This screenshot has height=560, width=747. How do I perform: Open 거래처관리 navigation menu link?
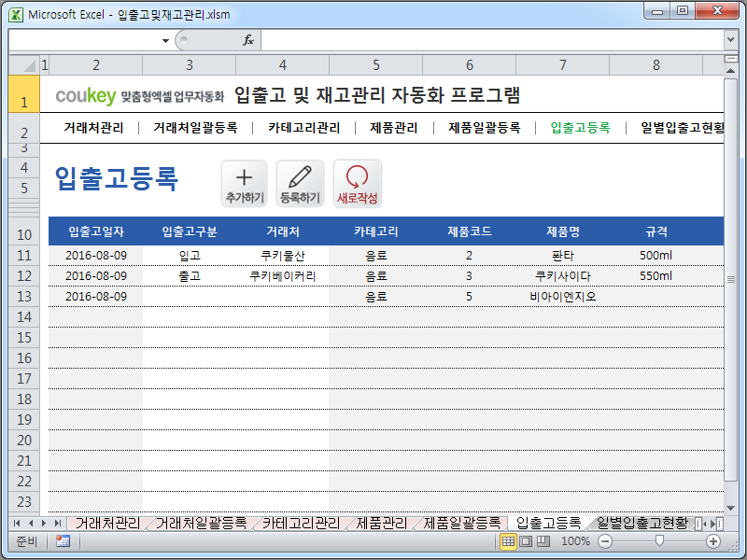pos(93,128)
